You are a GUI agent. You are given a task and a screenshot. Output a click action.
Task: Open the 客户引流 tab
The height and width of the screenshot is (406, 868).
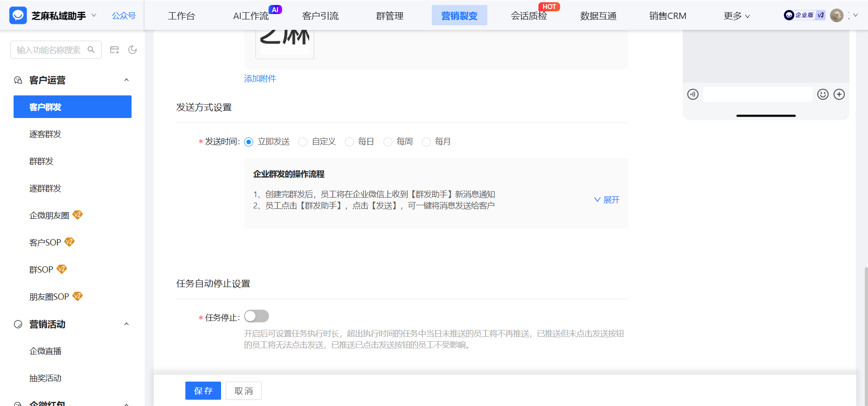321,16
